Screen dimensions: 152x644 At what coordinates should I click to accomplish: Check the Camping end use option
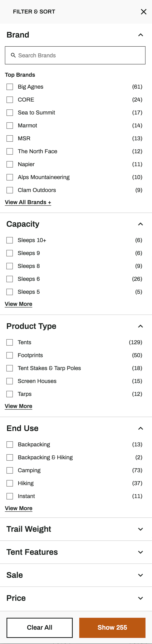pyautogui.click(x=10, y=470)
